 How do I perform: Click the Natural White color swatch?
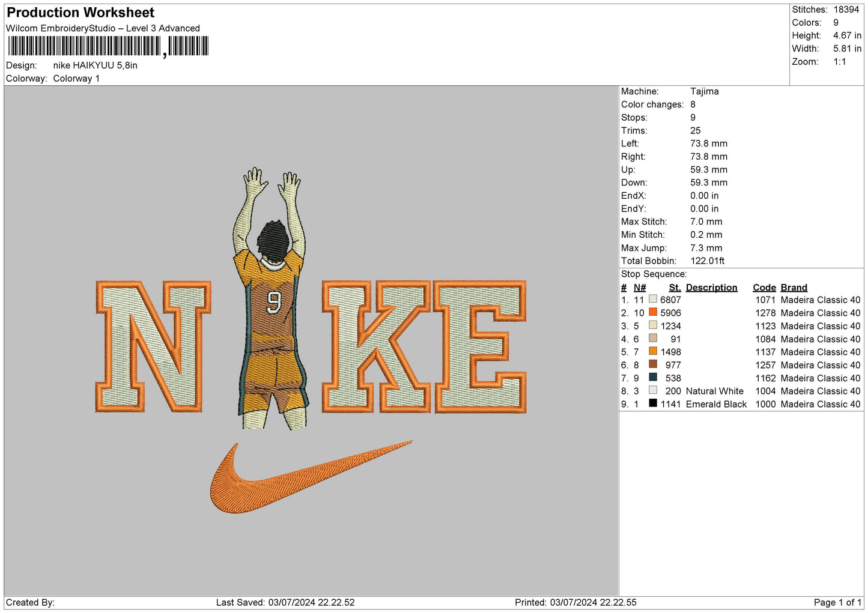[653, 390]
